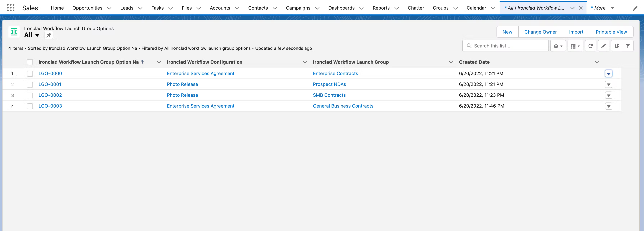The width and height of the screenshot is (644, 231).
Task: Open the Enterprise Contracts launch group
Action: click(335, 73)
